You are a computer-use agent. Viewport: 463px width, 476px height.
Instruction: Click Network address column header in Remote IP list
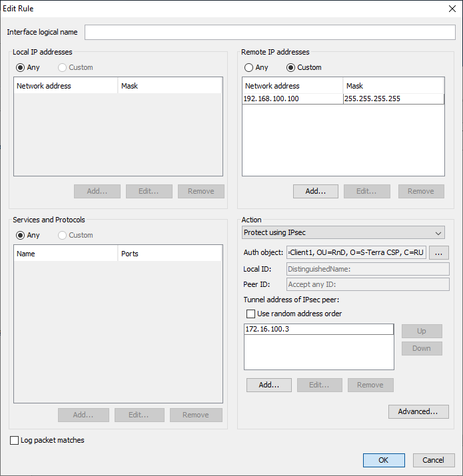click(x=292, y=86)
